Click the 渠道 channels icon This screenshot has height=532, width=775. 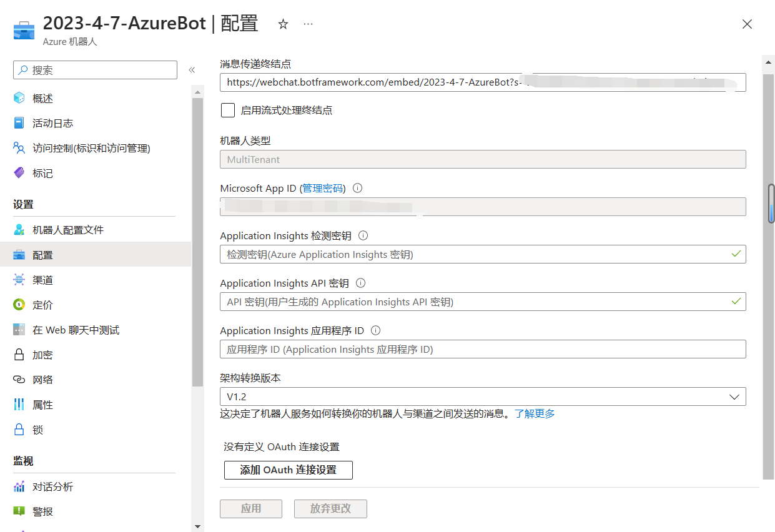coord(19,280)
